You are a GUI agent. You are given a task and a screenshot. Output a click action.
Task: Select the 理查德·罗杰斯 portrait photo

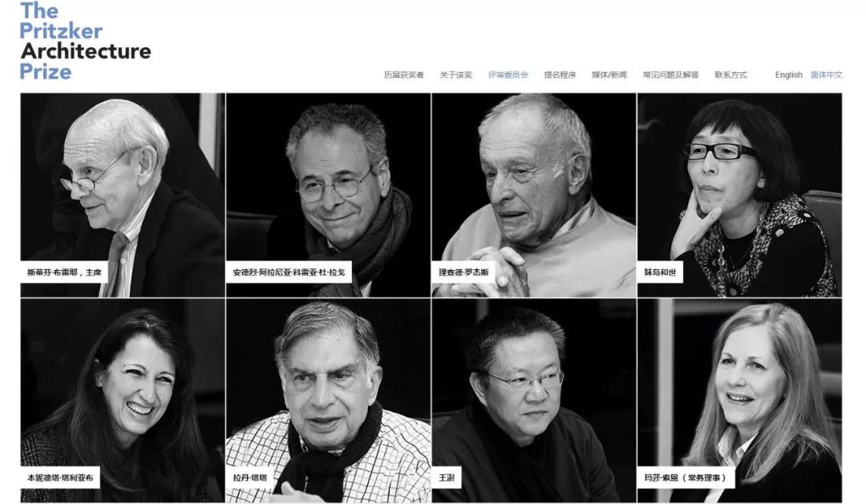pos(533,195)
